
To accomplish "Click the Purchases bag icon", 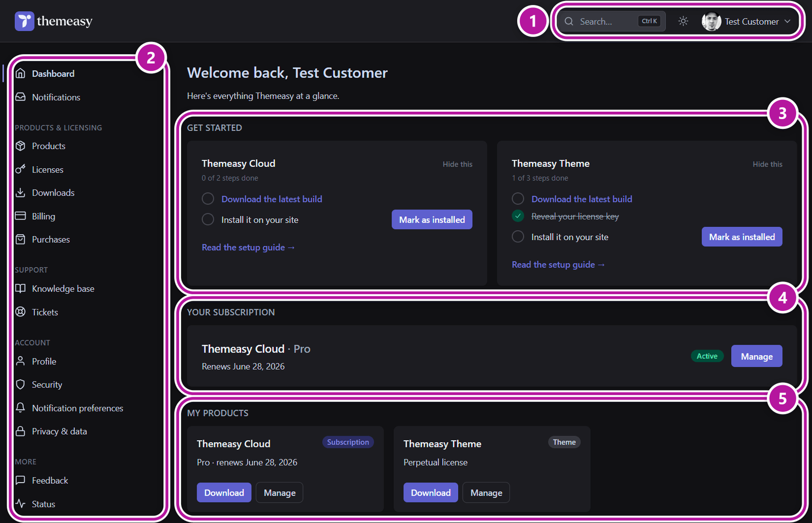I will [20, 239].
